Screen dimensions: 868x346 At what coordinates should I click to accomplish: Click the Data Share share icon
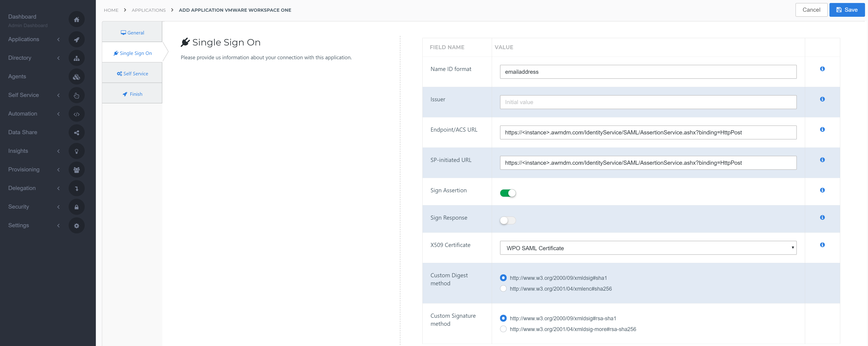pyautogui.click(x=76, y=133)
